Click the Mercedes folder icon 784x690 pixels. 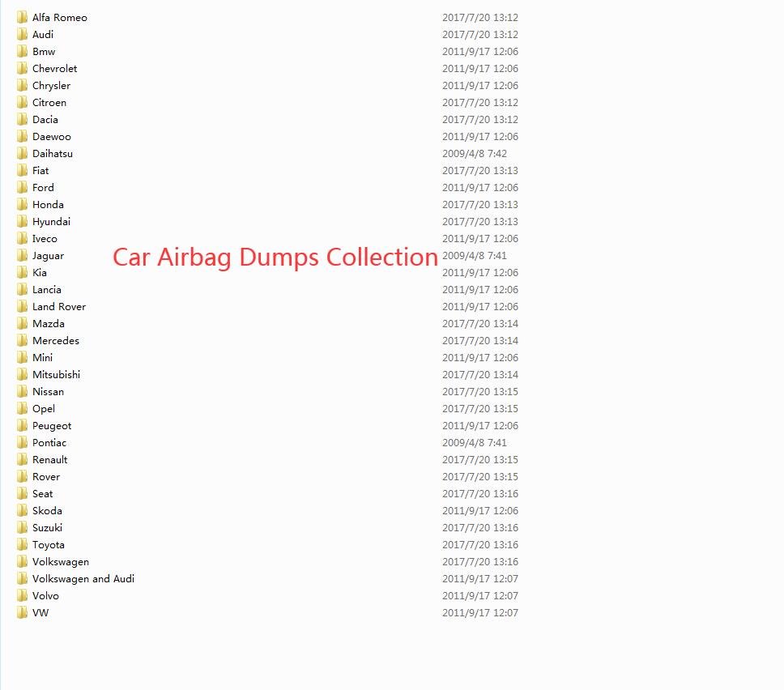tap(22, 340)
